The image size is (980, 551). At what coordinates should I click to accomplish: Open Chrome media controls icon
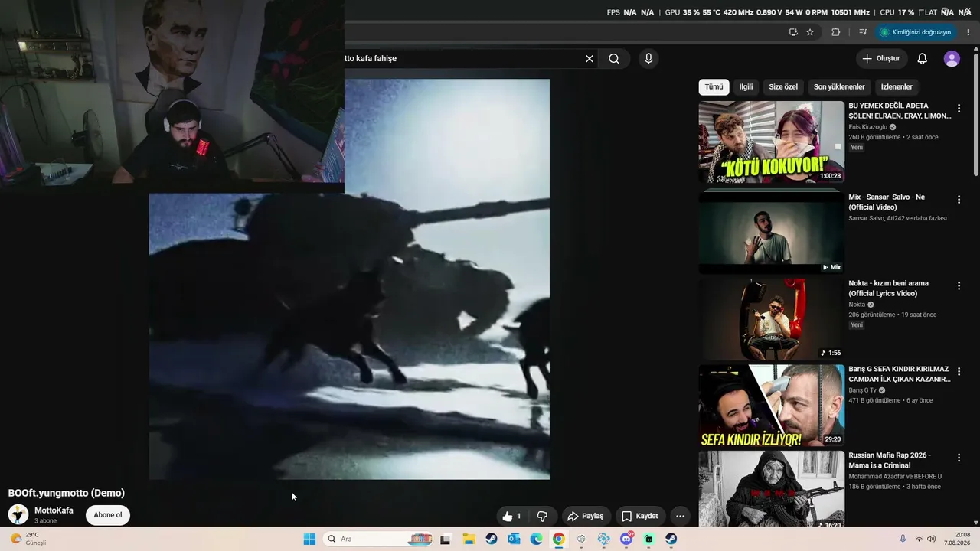point(863,32)
